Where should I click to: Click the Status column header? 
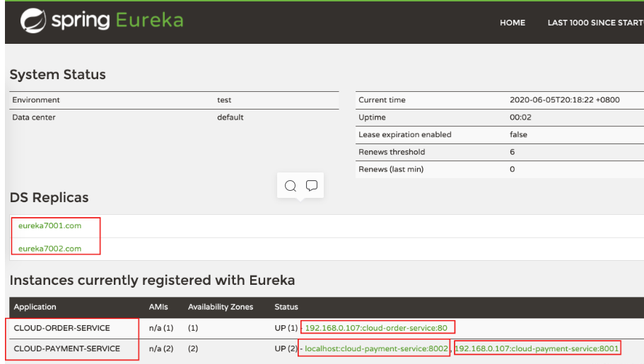point(286,307)
